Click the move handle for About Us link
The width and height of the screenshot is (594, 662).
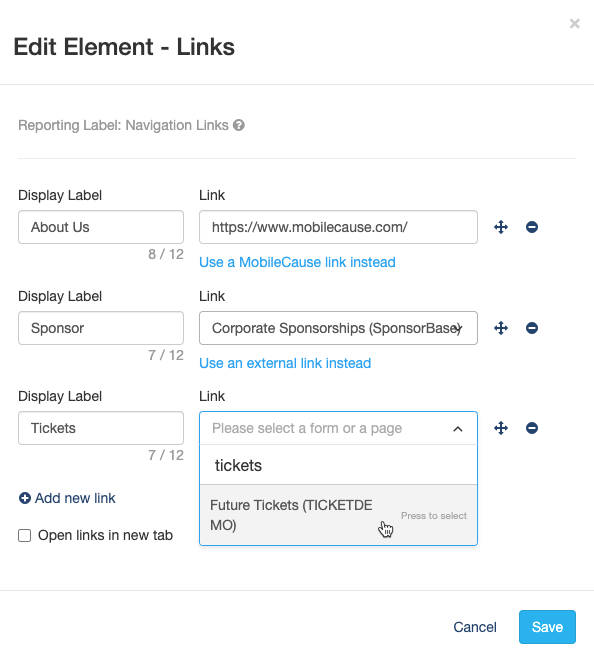[x=501, y=227]
